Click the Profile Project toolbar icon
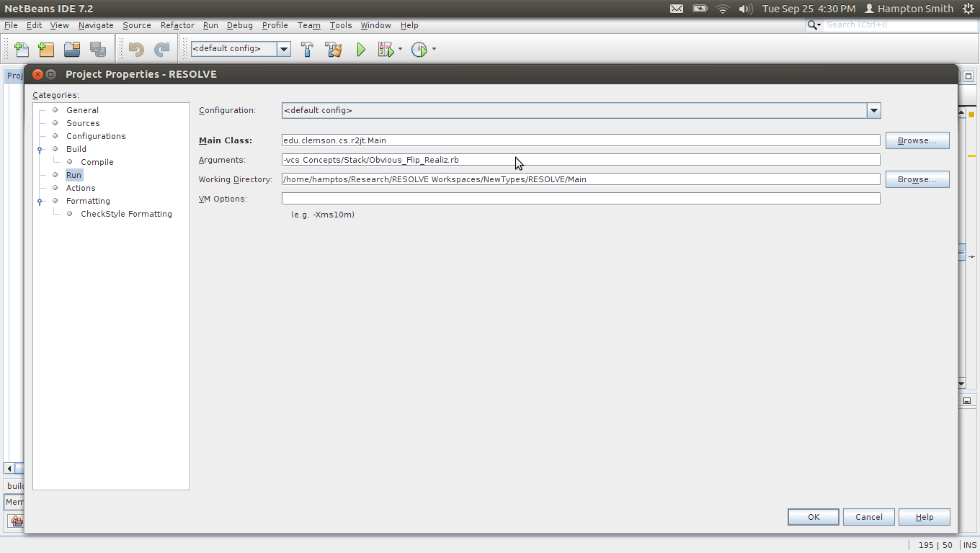Viewport: 980px width, 553px height. tap(419, 50)
